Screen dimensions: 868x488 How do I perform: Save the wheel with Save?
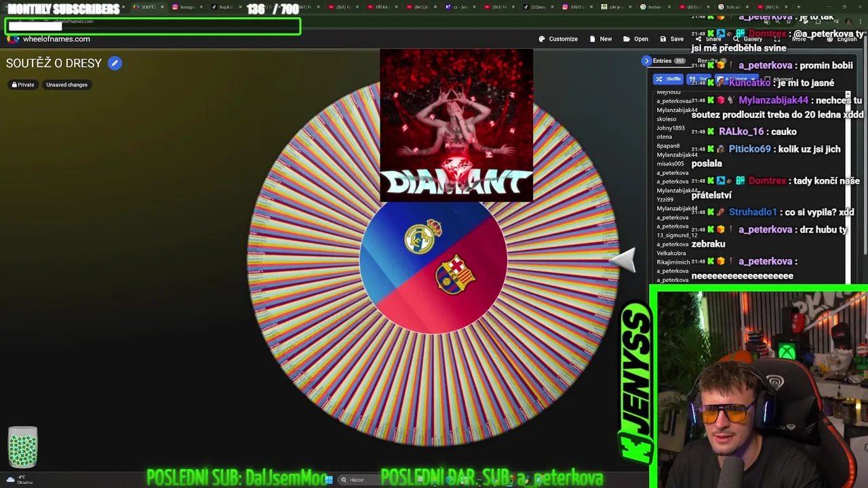pyautogui.click(x=671, y=39)
